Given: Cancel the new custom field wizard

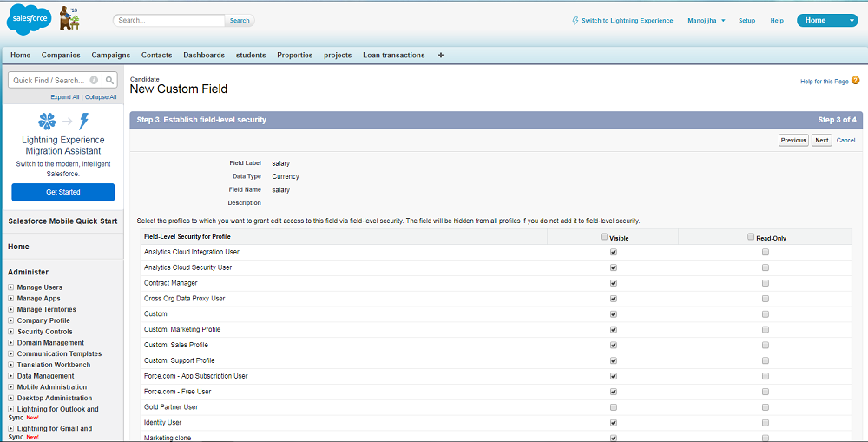Looking at the screenshot, I should pyautogui.click(x=845, y=140).
